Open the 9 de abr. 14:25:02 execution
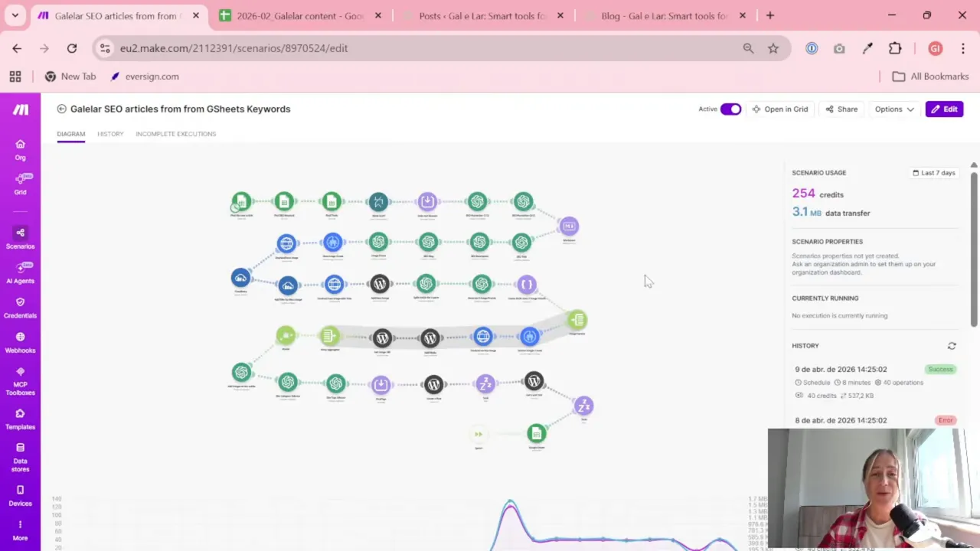This screenshot has height=551, width=980. (875, 383)
